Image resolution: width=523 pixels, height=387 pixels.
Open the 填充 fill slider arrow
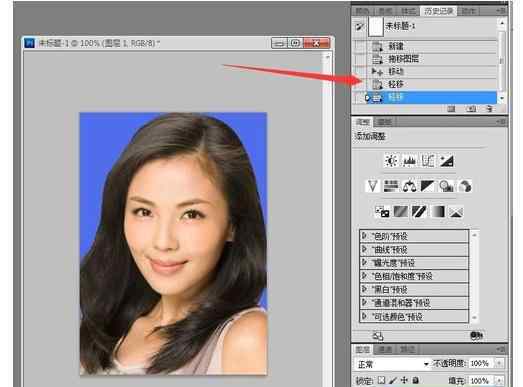pos(499,380)
